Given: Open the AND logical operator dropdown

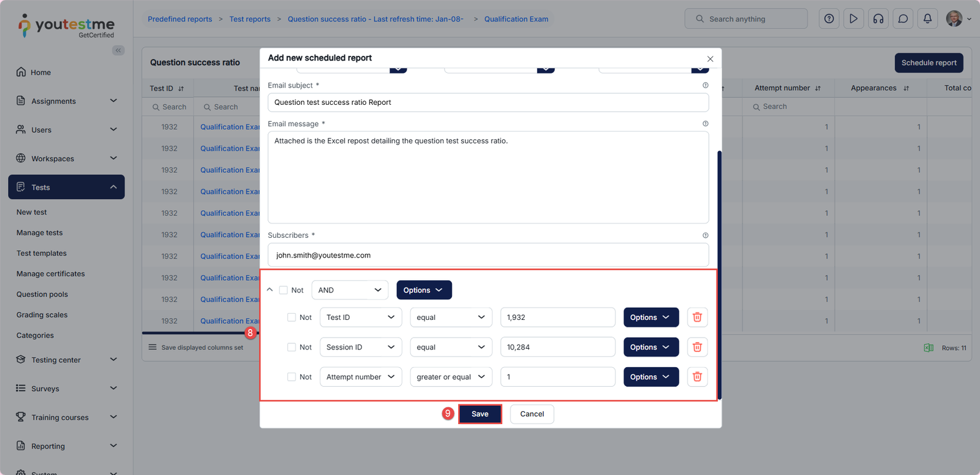Looking at the screenshot, I should point(350,290).
